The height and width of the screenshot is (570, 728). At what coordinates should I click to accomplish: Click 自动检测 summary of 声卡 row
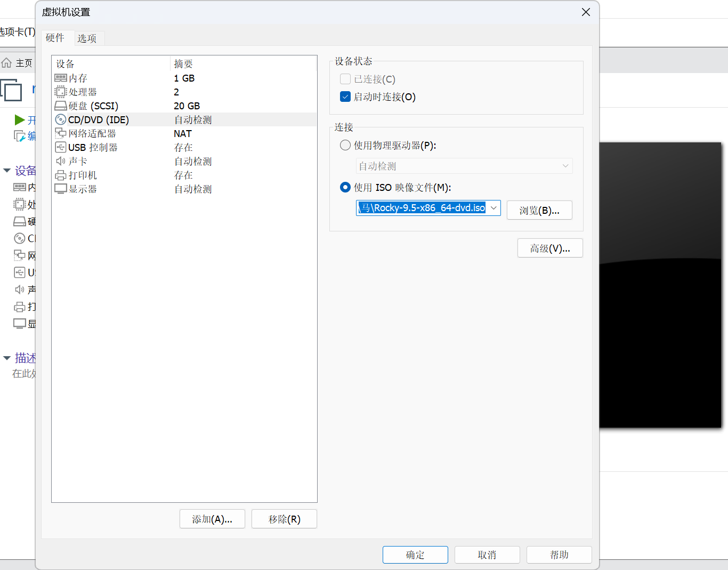(x=193, y=161)
